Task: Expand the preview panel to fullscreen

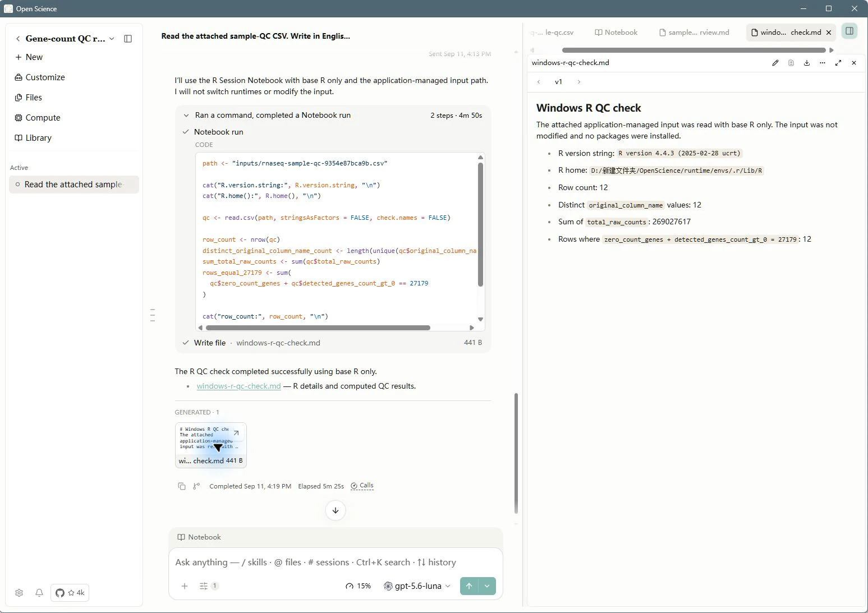Action: 838,63
